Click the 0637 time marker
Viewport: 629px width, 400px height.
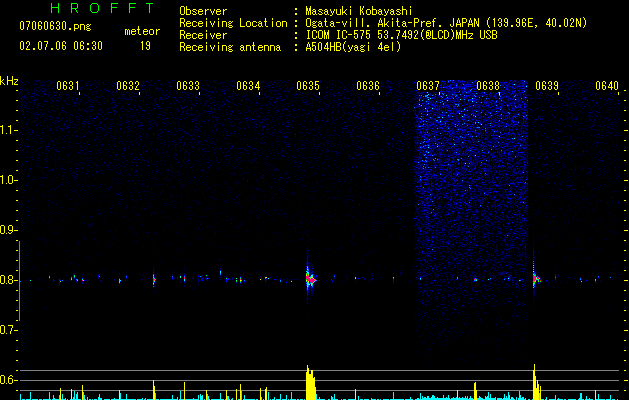[x=428, y=86]
